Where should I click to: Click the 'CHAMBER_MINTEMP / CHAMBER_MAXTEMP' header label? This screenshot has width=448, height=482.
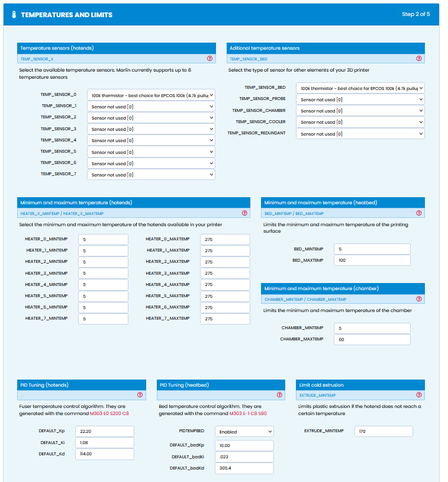point(305,300)
